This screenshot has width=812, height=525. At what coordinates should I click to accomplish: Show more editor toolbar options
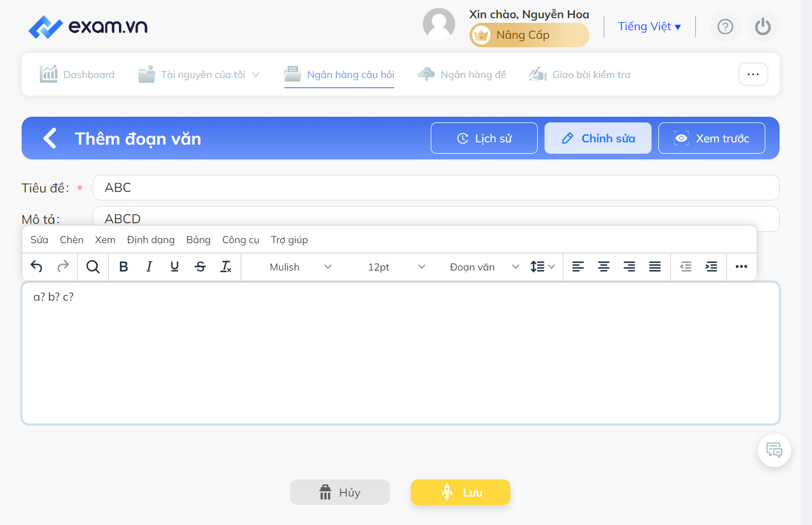[x=741, y=266]
